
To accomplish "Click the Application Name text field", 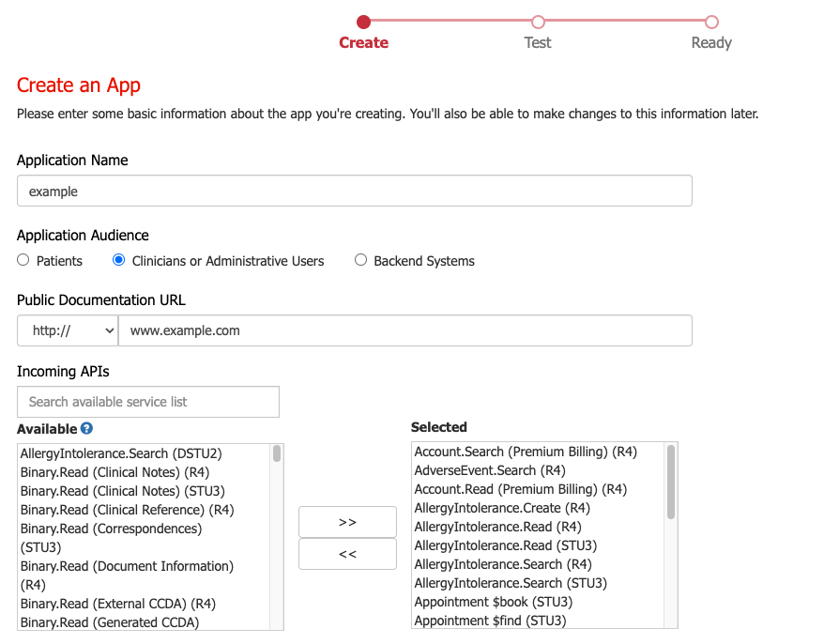I will tap(354, 190).
